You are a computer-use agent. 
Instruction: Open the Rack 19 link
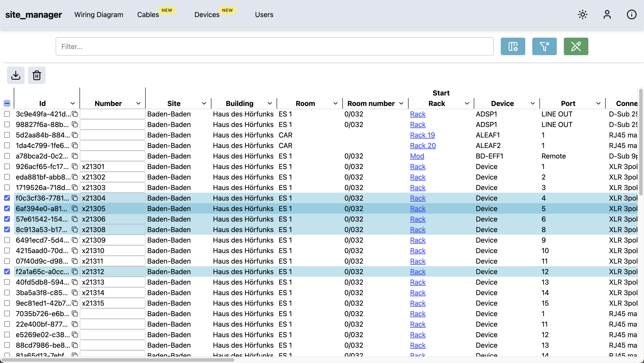coord(422,135)
